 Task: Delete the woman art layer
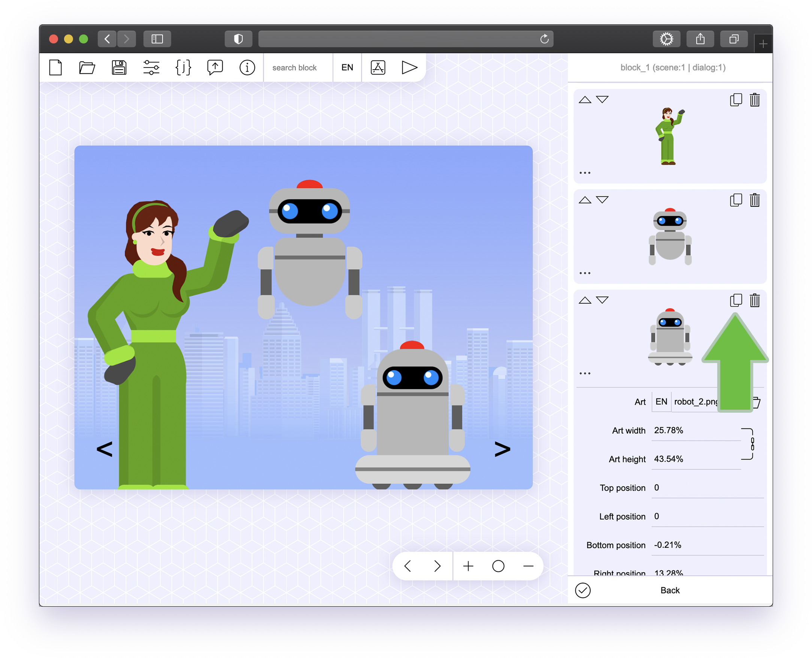pos(755,100)
